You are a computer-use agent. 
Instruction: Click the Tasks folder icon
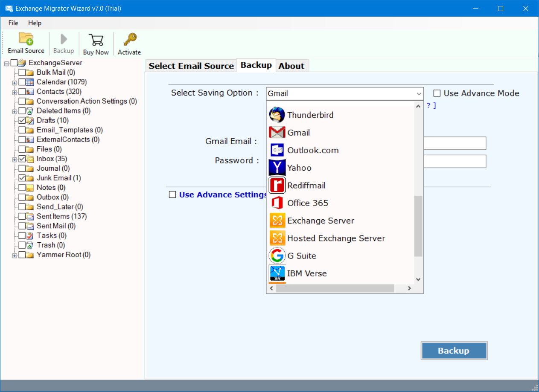coord(30,235)
